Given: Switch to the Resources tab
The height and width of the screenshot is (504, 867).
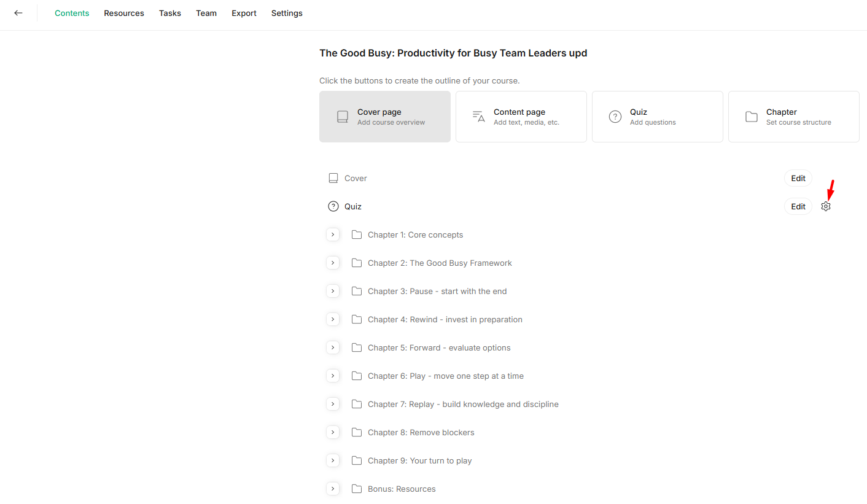Looking at the screenshot, I should [124, 13].
